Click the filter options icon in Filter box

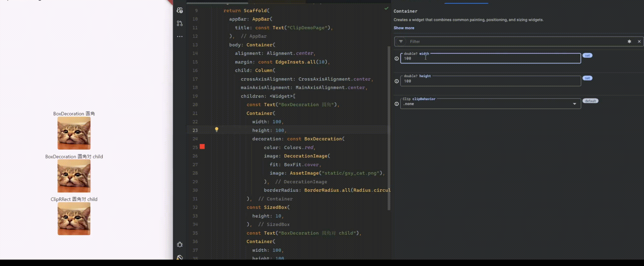[401, 42]
